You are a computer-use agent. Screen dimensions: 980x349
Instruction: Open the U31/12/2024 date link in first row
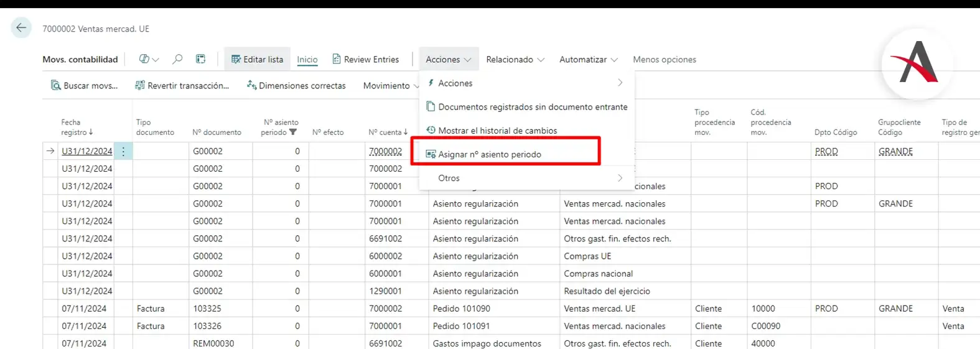[x=86, y=151]
